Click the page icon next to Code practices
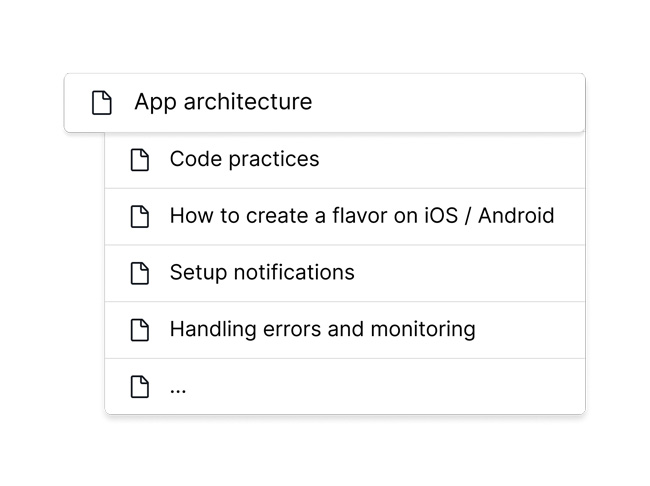This screenshot has height=486, width=650. pos(140,160)
